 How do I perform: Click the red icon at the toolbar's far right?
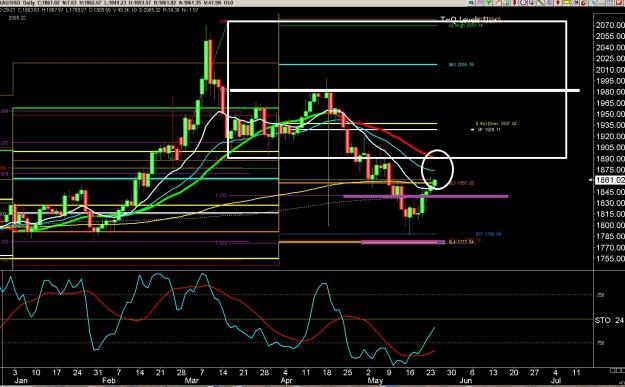click(x=619, y=2)
